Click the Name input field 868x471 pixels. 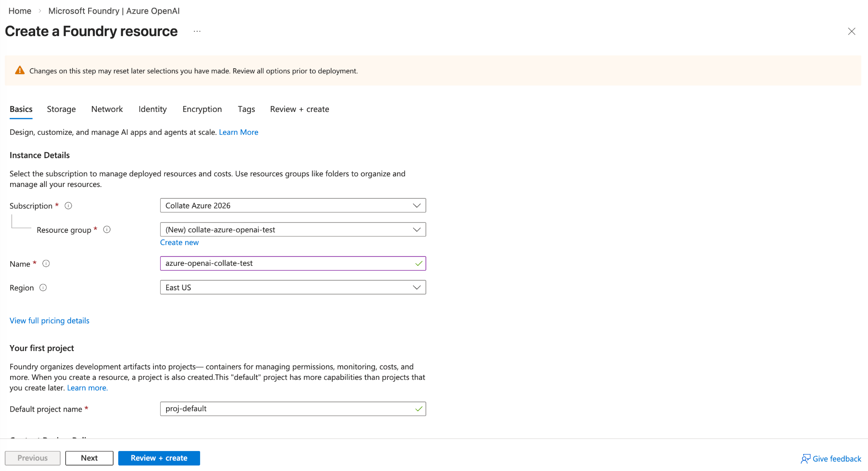(293, 263)
